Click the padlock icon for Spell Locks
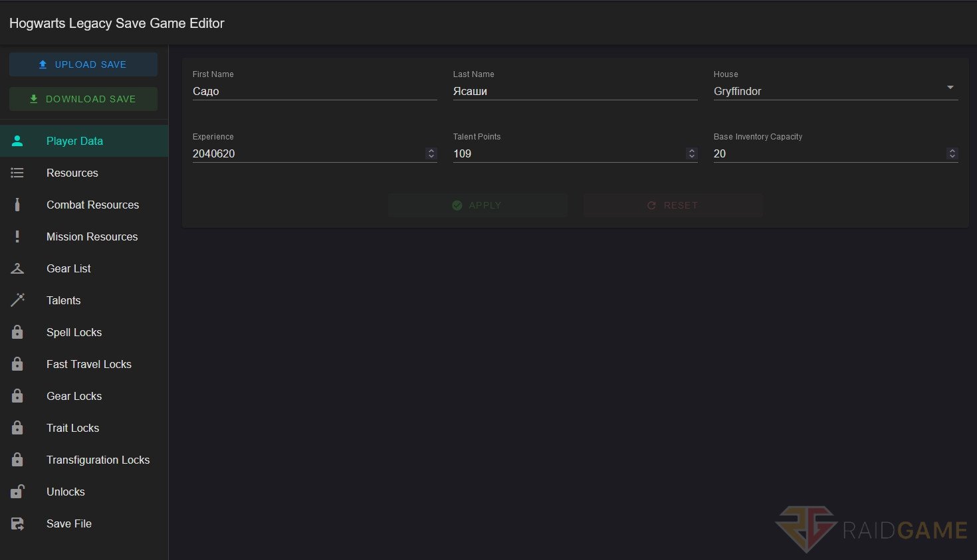Screen dimensions: 977x560 pos(17,332)
